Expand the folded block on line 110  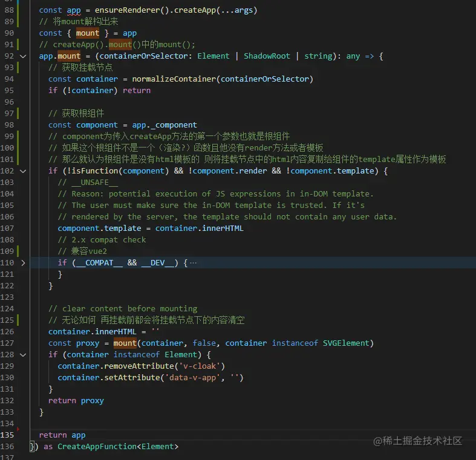[x=23, y=263]
